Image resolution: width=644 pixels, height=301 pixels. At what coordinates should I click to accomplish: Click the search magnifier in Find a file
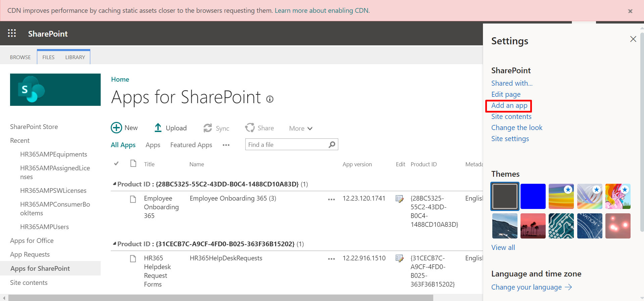pos(332,144)
